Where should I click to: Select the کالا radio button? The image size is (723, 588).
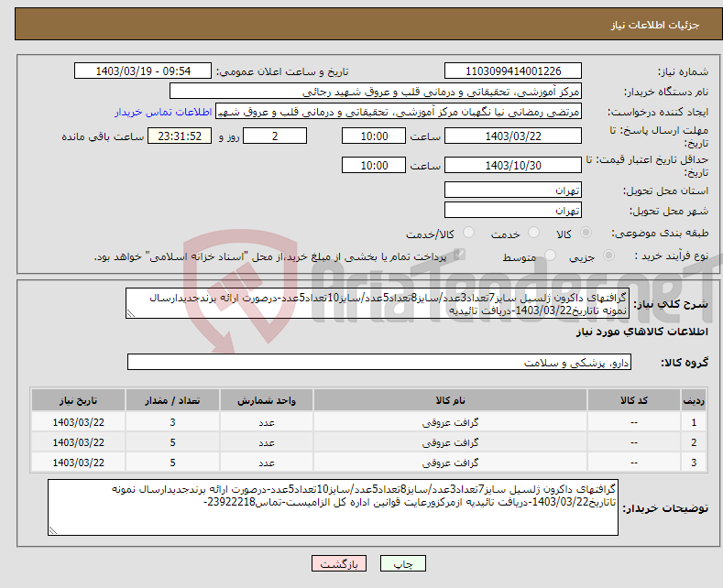click(586, 233)
